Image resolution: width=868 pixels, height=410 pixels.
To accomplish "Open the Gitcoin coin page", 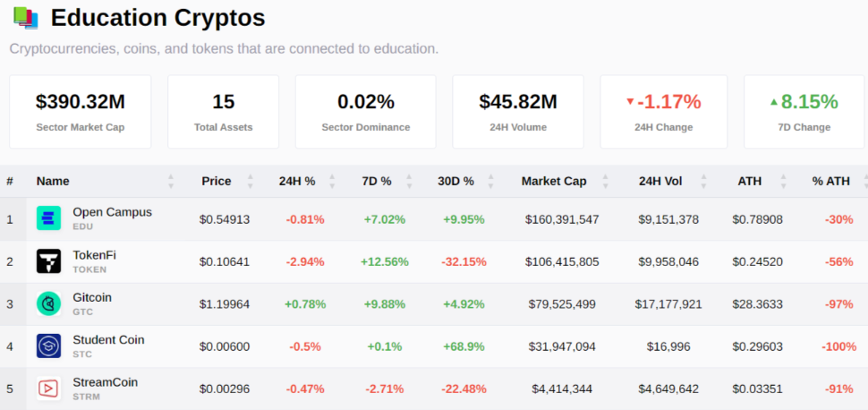I will pyautogui.click(x=92, y=297).
